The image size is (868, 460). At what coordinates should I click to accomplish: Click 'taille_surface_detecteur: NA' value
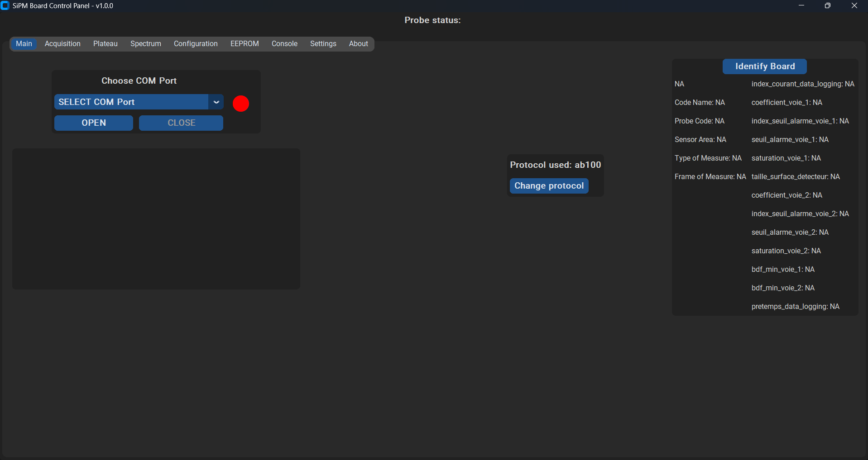796,177
